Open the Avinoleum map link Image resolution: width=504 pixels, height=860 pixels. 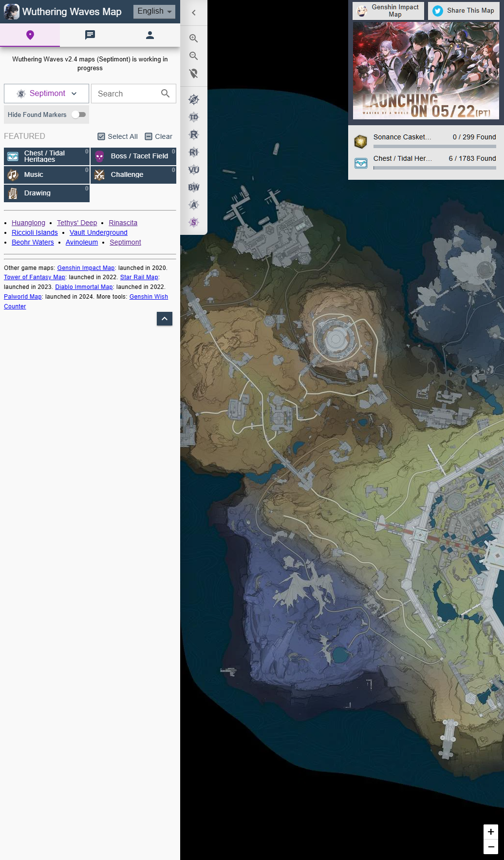82,242
